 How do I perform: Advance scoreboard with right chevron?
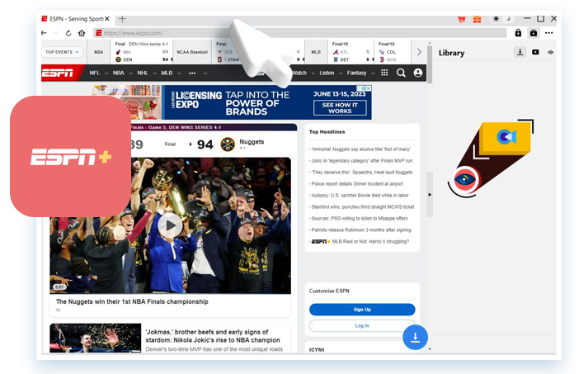(x=419, y=52)
